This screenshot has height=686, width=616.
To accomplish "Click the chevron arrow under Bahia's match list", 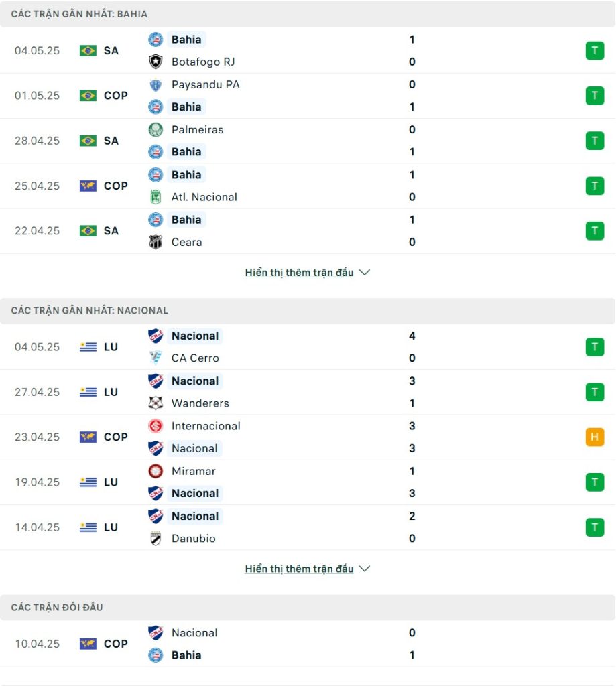I will [x=364, y=273].
